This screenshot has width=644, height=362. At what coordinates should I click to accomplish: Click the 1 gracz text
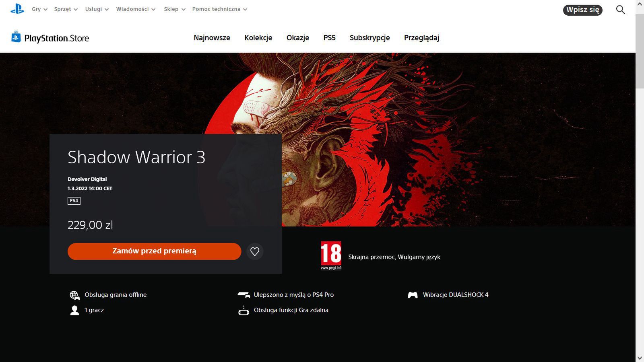[x=94, y=310]
